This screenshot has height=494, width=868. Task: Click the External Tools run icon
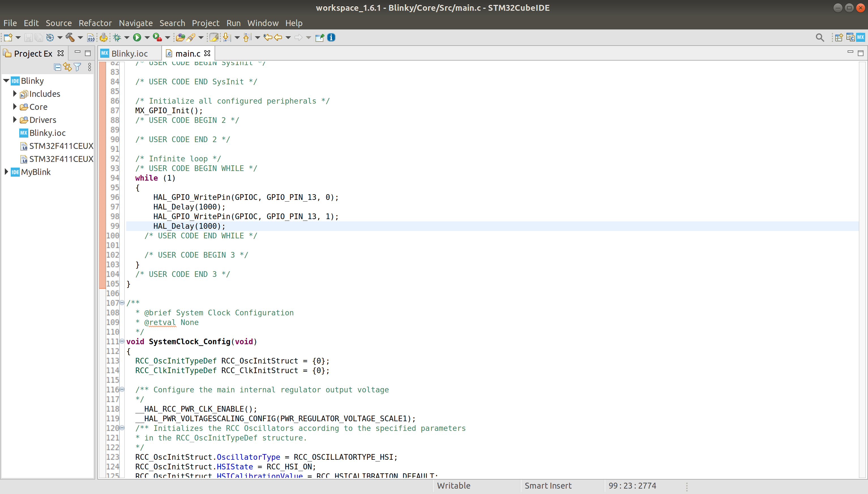click(157, 37)
